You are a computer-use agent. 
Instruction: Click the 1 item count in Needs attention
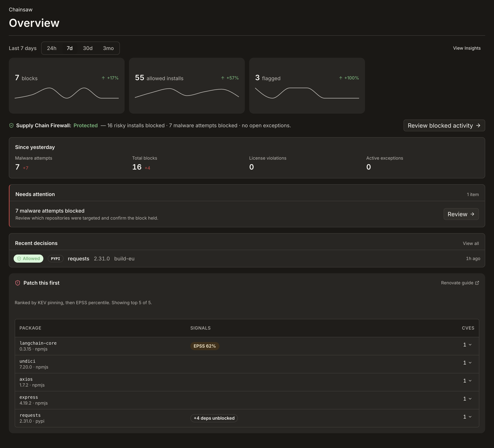(x=473, y=194)
